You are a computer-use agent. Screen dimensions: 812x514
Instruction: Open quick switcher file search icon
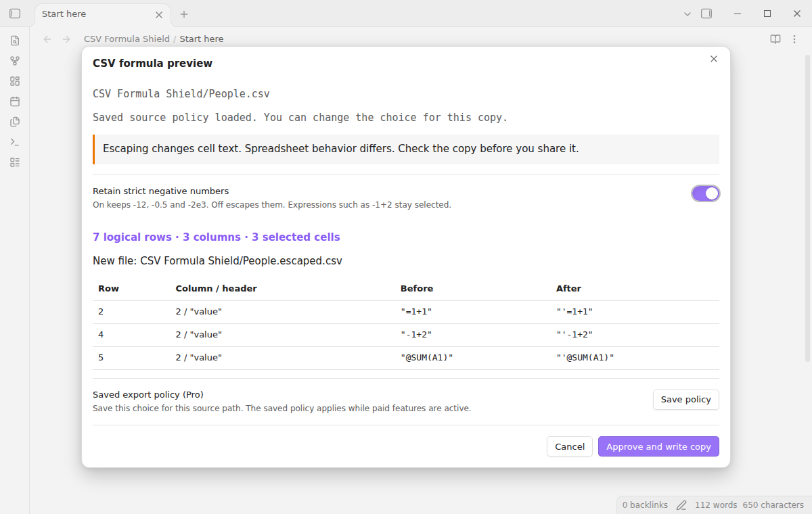point(15,41)
